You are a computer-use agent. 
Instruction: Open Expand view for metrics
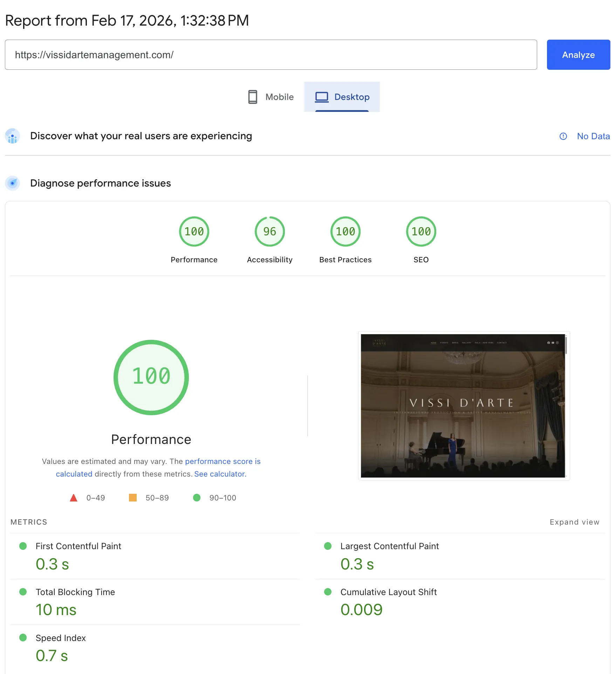click(x=574, y=522)
